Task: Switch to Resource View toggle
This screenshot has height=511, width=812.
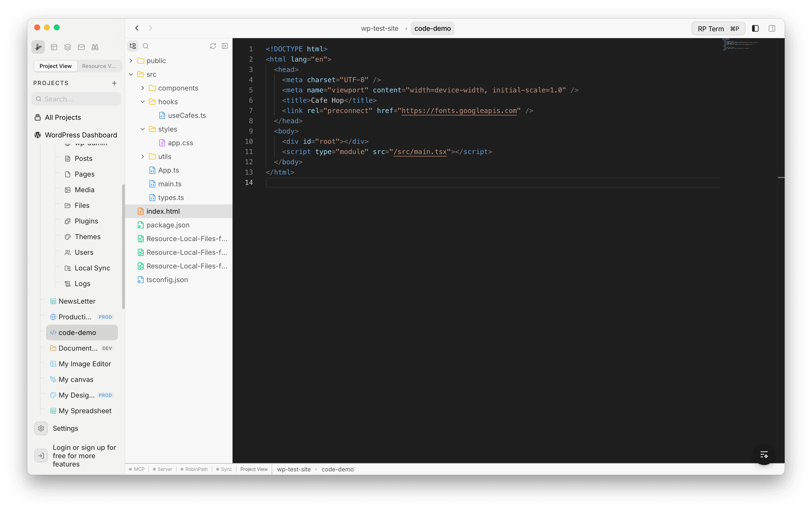Action: tap(99, 66)
